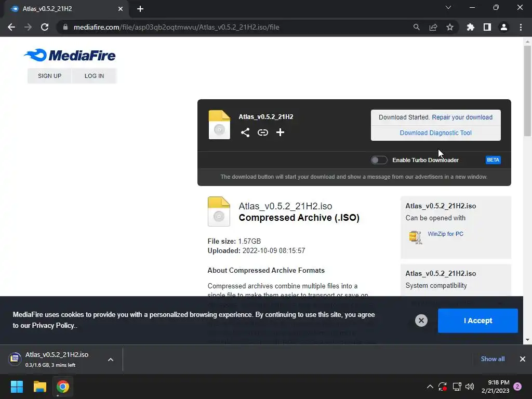
Task: Click the browser forward arrow
Action: click(x=28, y=27)
